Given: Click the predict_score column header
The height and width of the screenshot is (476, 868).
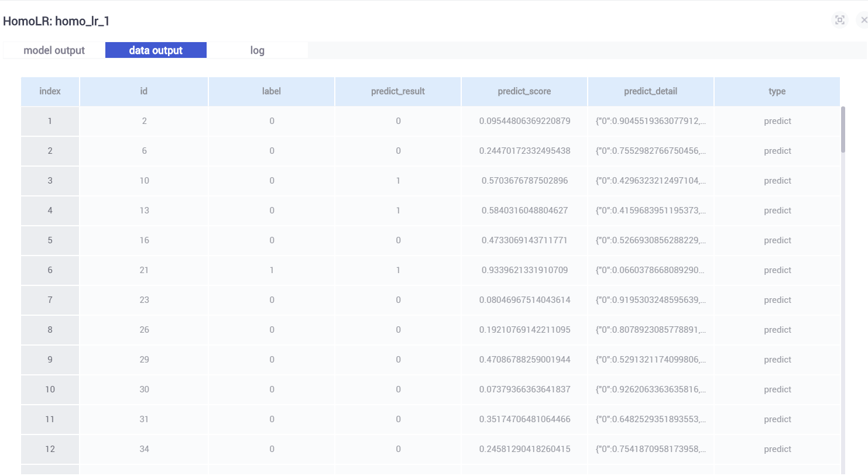Looking at the screenshot, I should pos(524,91).
